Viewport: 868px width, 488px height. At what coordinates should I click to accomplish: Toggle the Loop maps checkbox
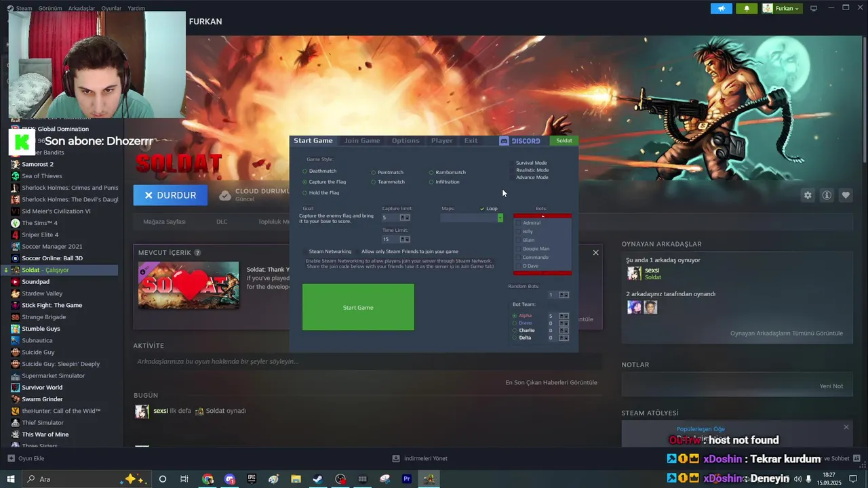click(482, 209)
